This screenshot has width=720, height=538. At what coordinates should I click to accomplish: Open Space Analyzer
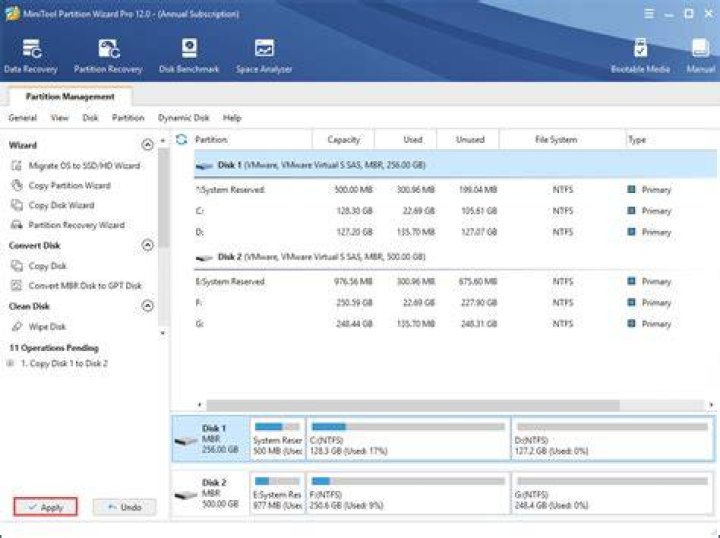(264, 56)
